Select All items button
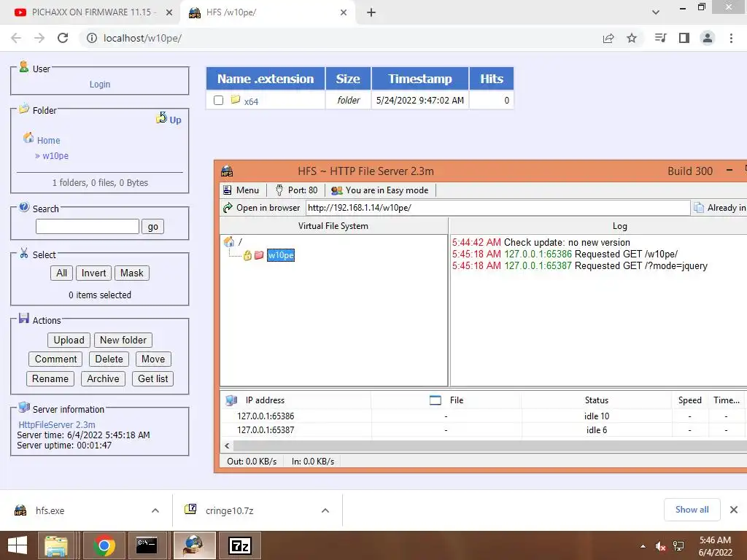This screenshot has width=747, height=560. (x=61, y=273)
